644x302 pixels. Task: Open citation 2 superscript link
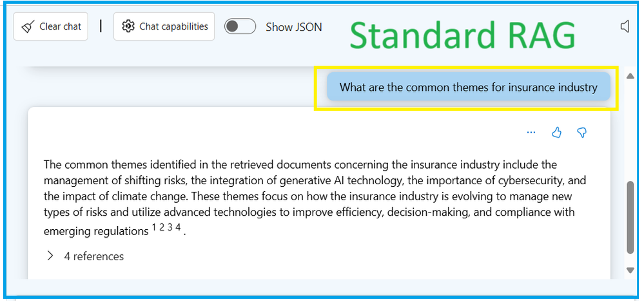click(162, 227)
